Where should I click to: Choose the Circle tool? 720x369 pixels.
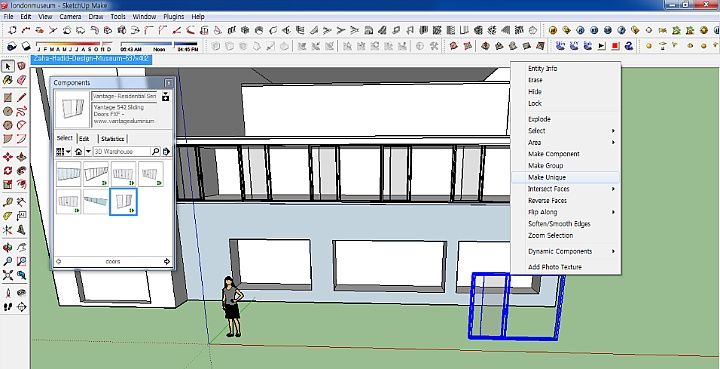(8, 111)
